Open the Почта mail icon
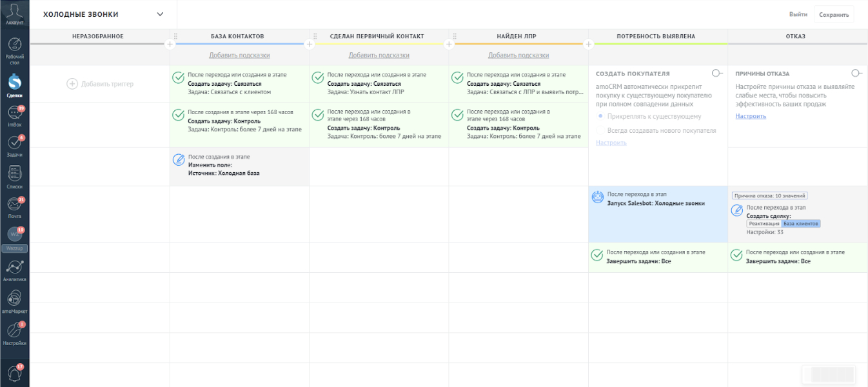Viewport: 868px width, 387px height. [x=15, y=206]
